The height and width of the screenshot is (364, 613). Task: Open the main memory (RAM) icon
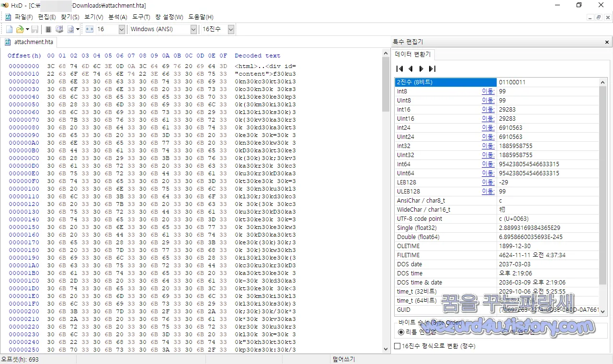48,29
